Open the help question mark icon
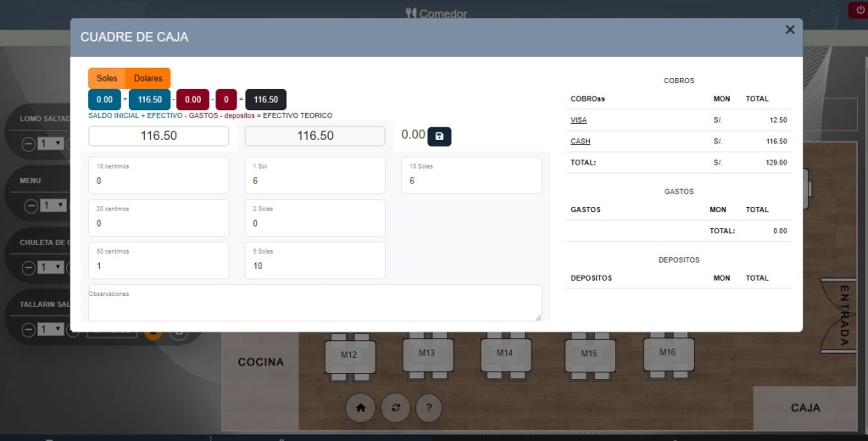Viewport: 868px width, 441px height. coord(429,408)
